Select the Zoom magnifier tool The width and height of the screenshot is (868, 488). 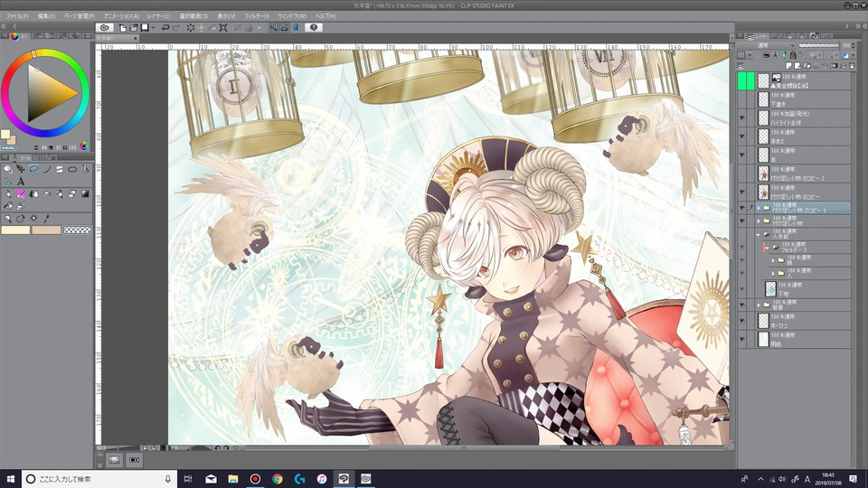pyautogui.click(x=8, y=219)
